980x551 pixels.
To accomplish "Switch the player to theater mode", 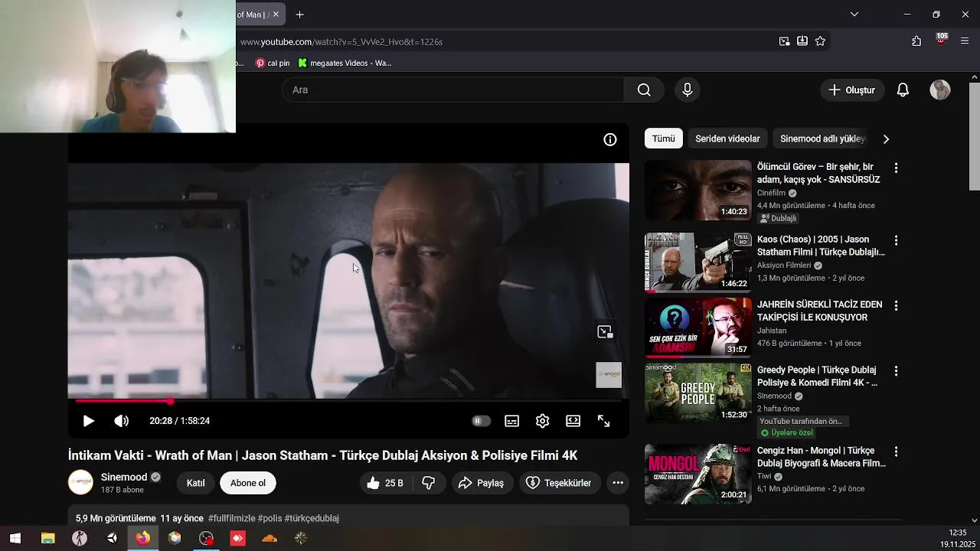I will (573, 421).
